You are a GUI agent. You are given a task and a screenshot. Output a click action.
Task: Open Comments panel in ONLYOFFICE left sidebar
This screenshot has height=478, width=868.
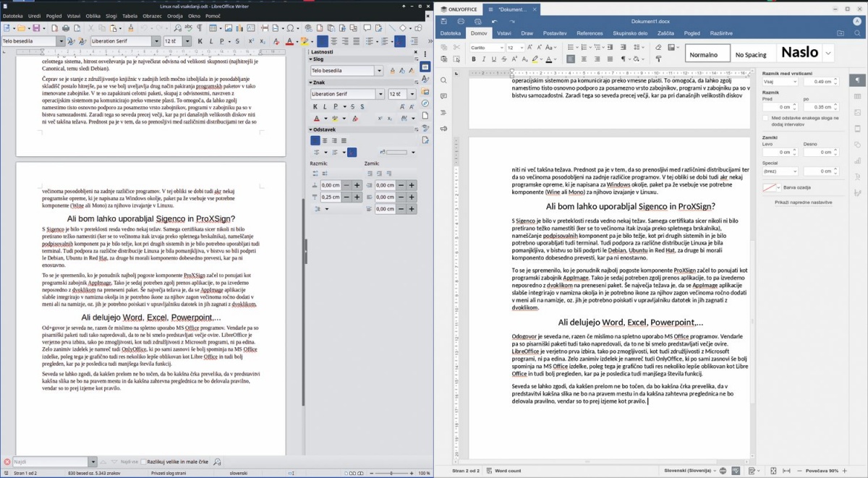(x=444, y=96)
